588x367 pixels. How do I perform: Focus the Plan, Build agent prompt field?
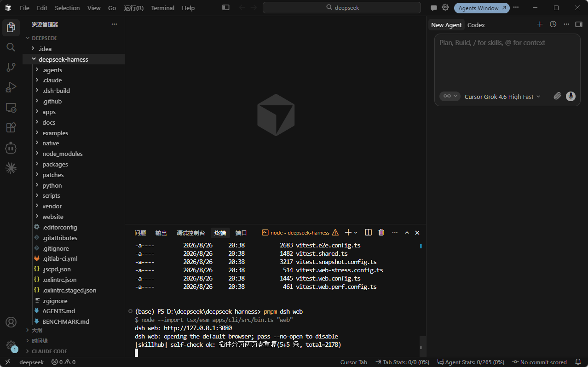(x=507, y=62)
